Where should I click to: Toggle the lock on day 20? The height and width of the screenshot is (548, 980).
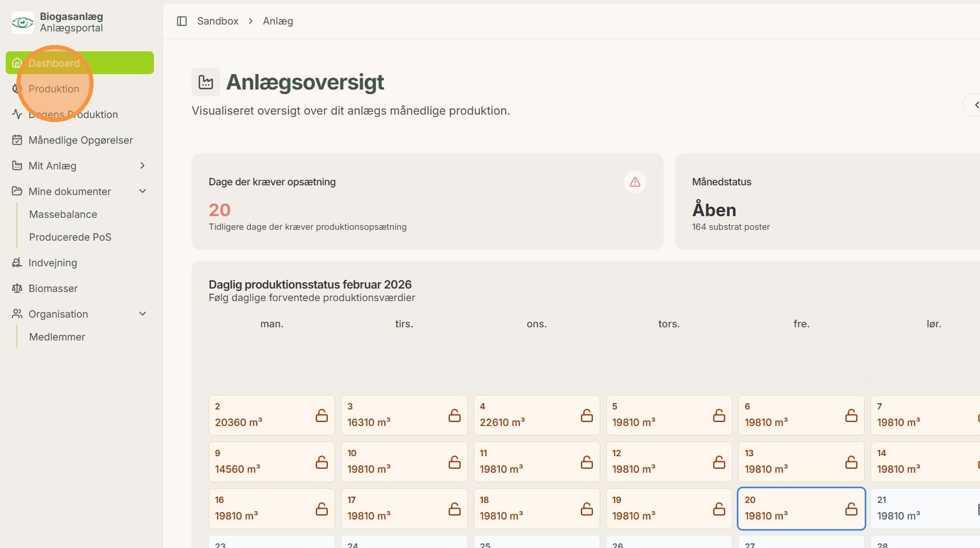tap(851, 509)
